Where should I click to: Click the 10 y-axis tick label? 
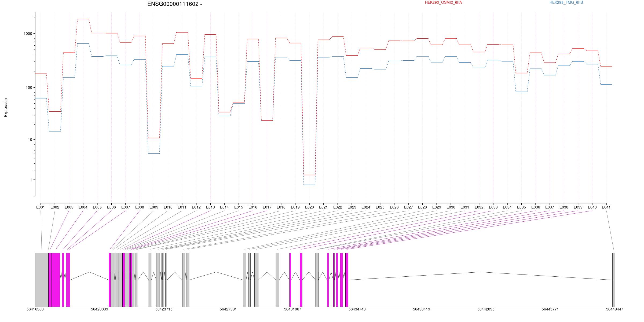pos(30,140)
